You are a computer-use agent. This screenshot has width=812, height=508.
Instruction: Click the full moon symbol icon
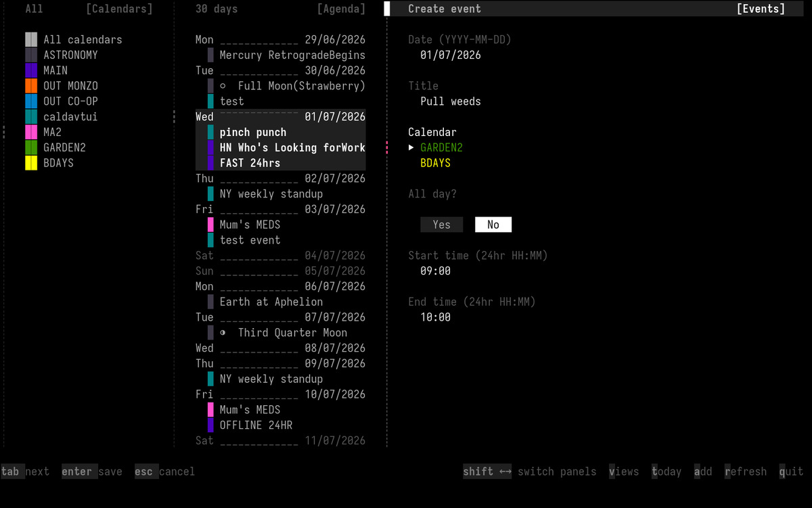[223, 86]
